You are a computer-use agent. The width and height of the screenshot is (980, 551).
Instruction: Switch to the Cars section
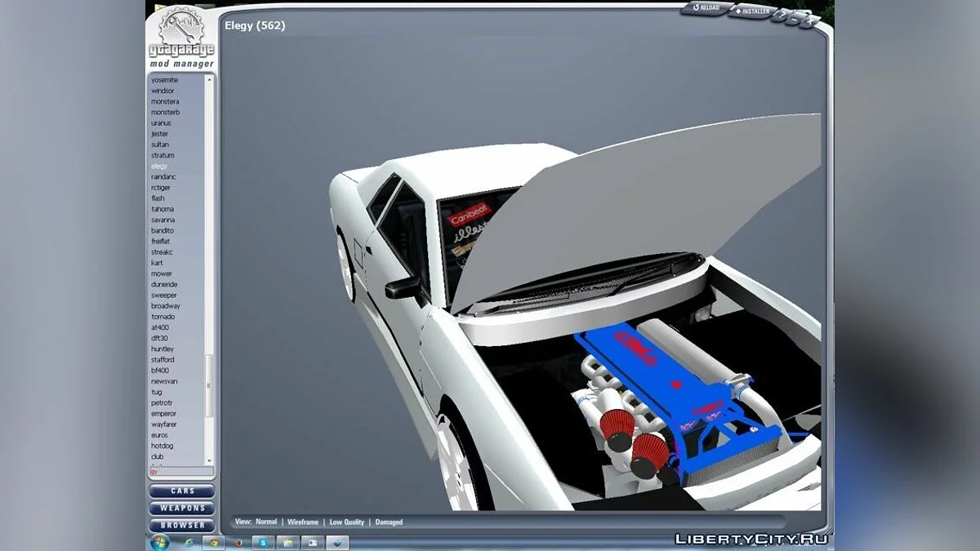(x=182, y=491)
